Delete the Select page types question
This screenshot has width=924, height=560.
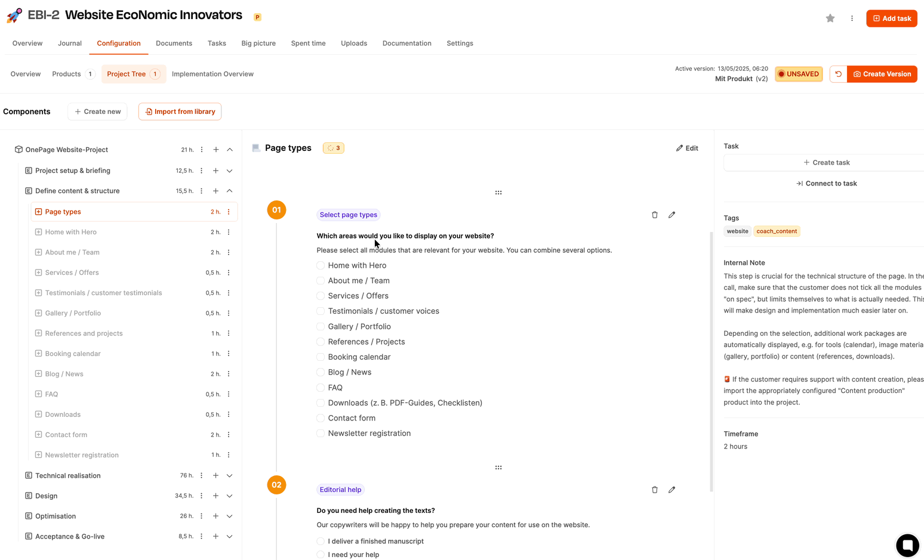click(654, 215)
